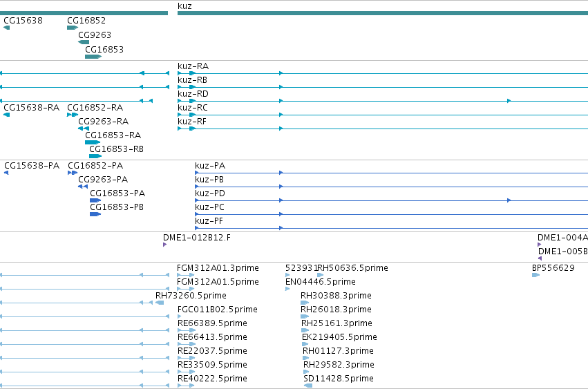Click the CG16852-PA protein label
Screen dimensions: 588x389
click(x=95, y=166)
